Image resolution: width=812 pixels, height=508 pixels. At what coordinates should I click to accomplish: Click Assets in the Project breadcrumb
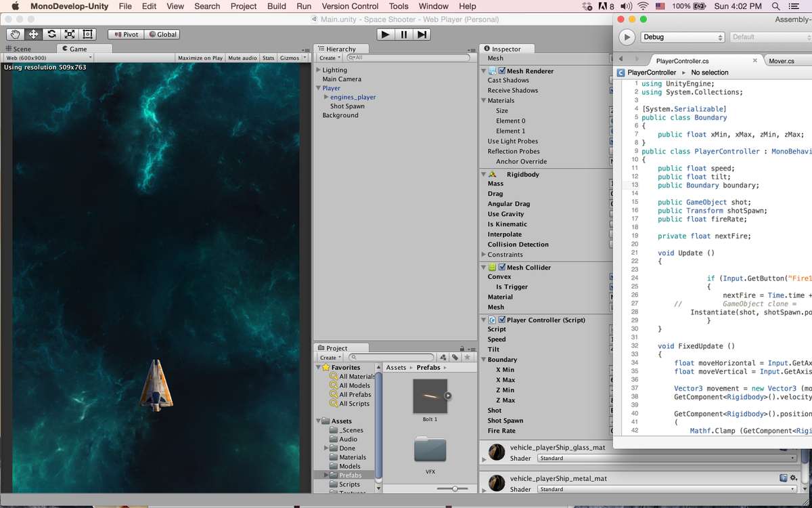396,367
